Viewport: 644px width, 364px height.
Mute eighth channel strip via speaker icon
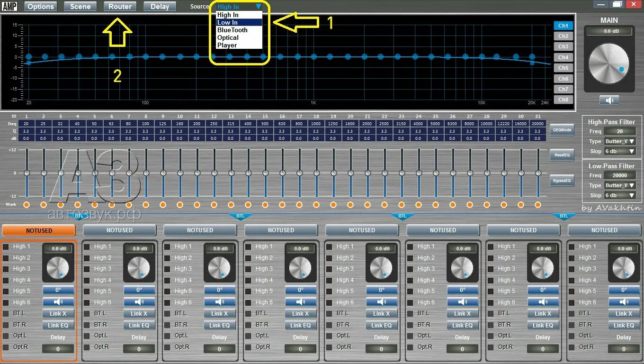pyautogui.click(x=624, y=301)
